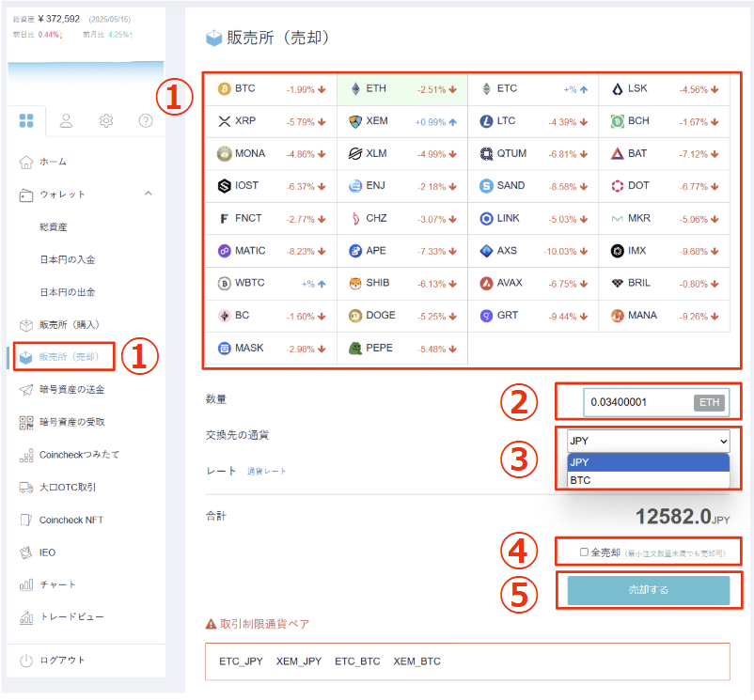This screenshot has width=754, height=700.
Task: Choose the MONA coin icon
Action: pos(224,154)
